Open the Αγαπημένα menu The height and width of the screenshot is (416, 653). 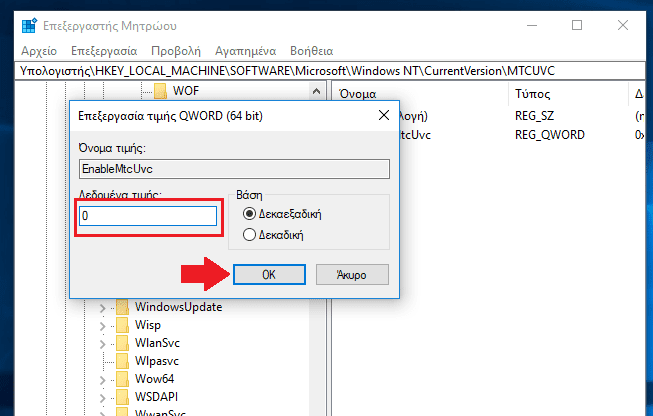pos(245,51)
